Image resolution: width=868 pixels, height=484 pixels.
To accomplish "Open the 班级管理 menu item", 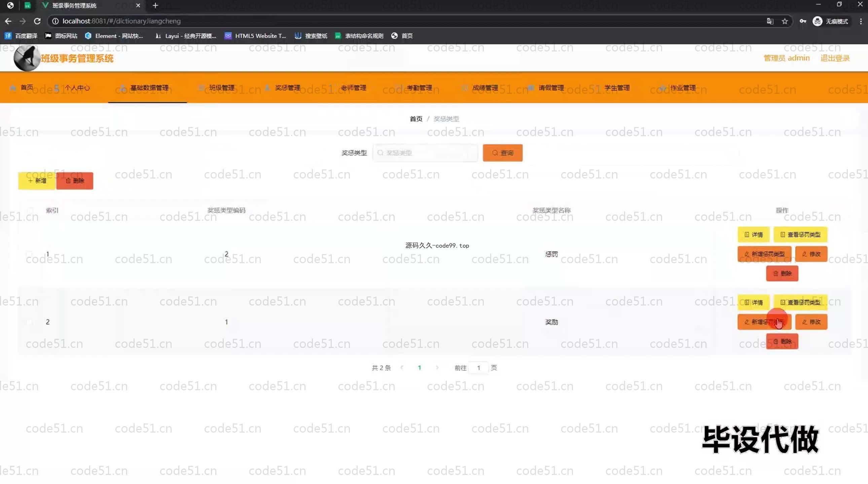I will tap(217, 87).
